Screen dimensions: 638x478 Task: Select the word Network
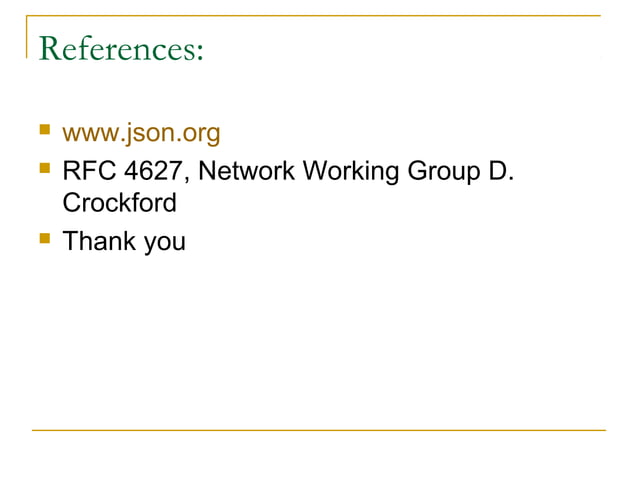(246, 170)
